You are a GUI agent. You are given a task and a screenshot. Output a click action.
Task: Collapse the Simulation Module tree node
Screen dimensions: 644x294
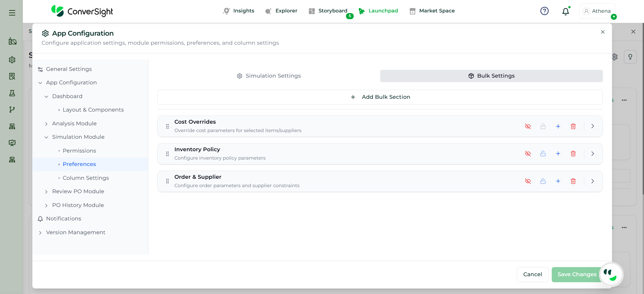(x=46, y=137)
